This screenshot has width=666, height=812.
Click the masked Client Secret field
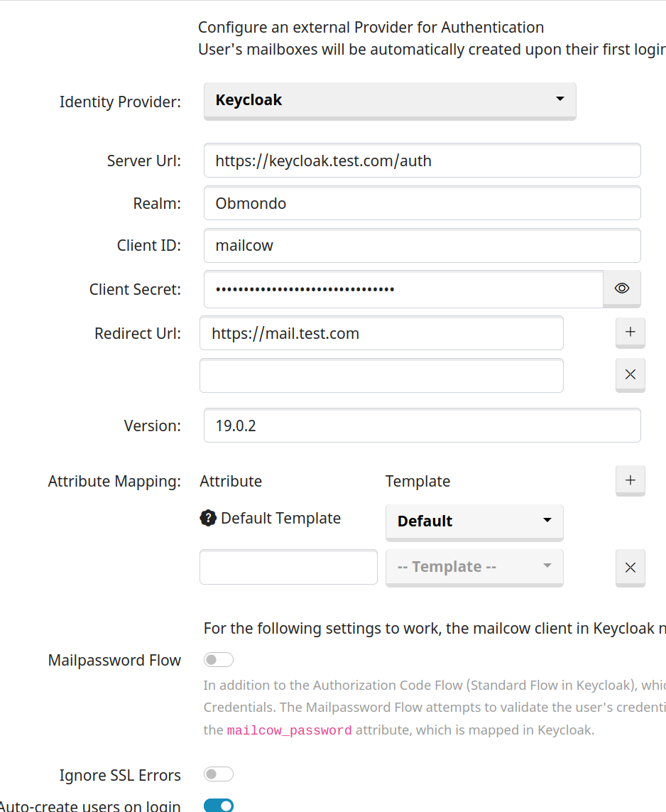(x=403, y=289)
